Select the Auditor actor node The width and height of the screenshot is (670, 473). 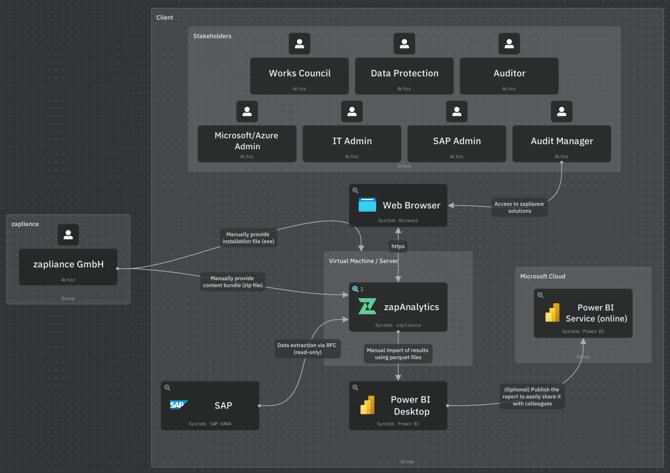pos(509,76)
